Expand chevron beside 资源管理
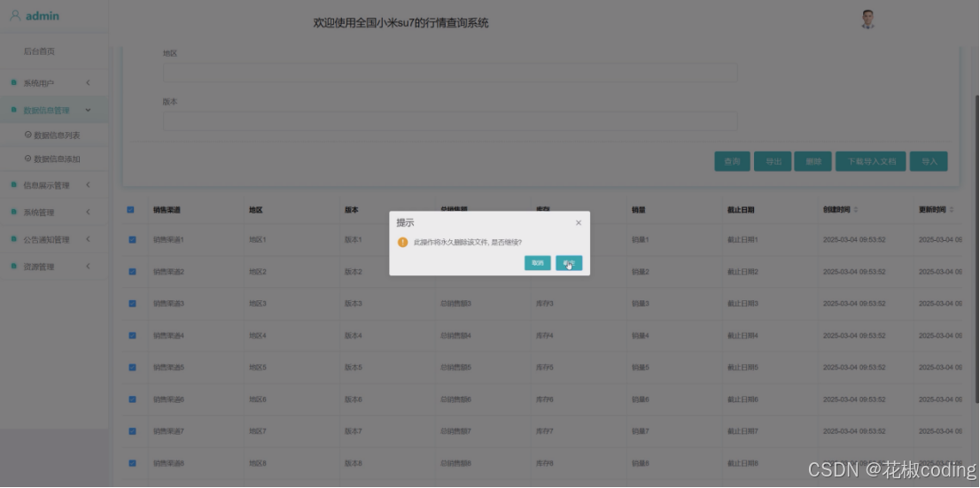Viewport: 980px width, 488px height. click(x=88, y=267)
